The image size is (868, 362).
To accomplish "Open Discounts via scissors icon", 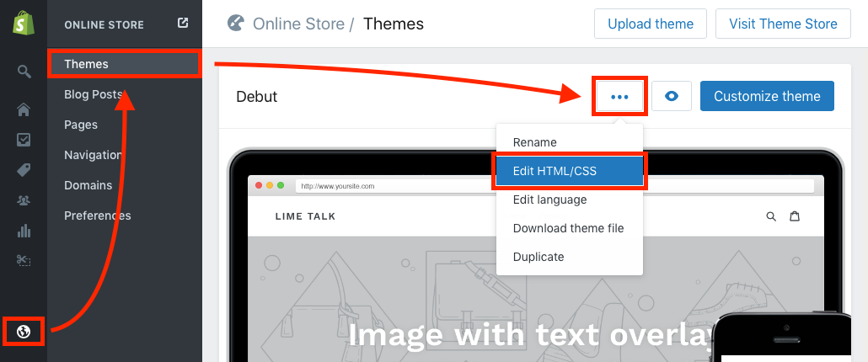I will click(24, 260).
